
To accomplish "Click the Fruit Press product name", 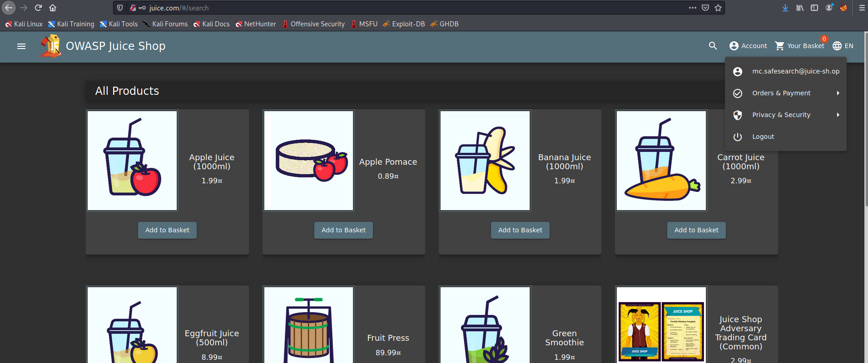I will tap(388, 338).
